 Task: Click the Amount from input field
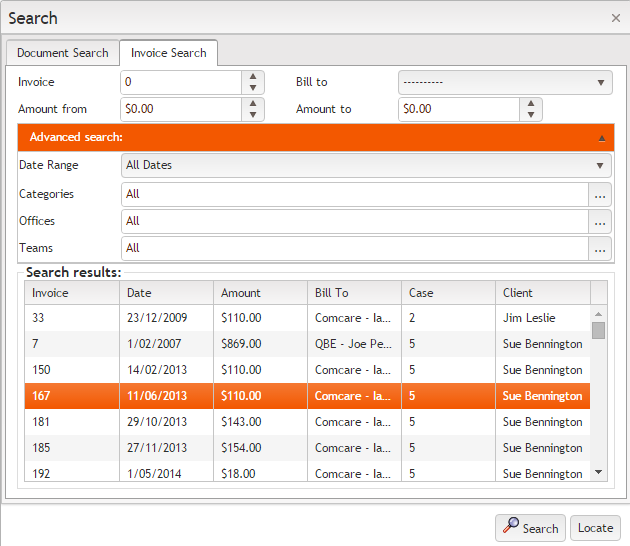[x=180, y=109]
